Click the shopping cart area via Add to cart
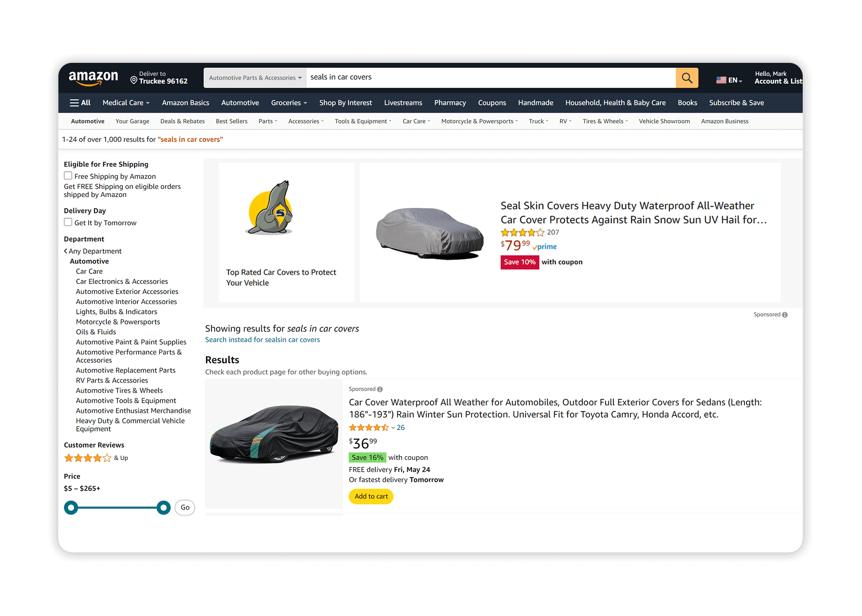 point(371,496)
